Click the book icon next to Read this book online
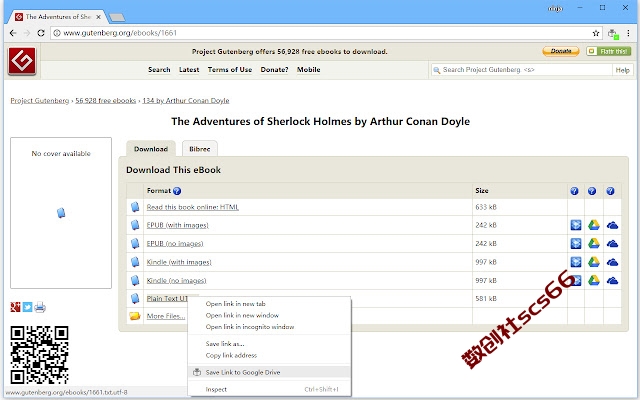The width and height of the screenshot is (640, 400). point(135,207)
